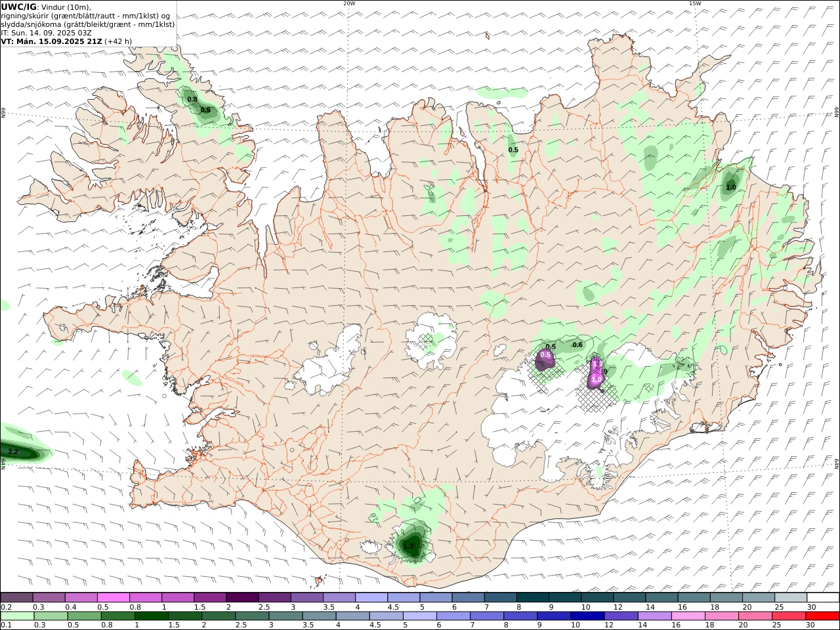Screen dimensions: 840x630
Task: Click the 2.2 precipitation value off the west coast
Action: (x=12, y=452)
